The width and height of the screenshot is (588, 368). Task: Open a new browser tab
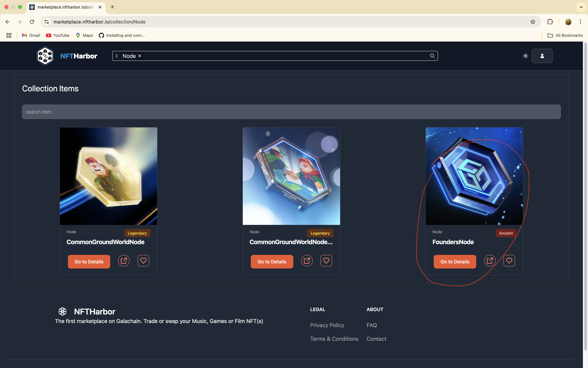(112, 7)
